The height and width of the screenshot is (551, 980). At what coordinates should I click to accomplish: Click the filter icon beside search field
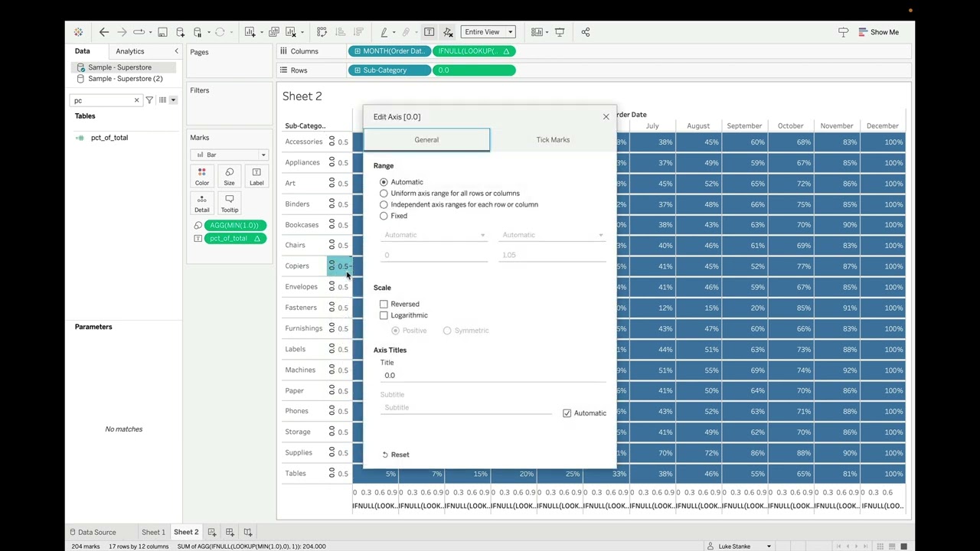pos(149,100)
